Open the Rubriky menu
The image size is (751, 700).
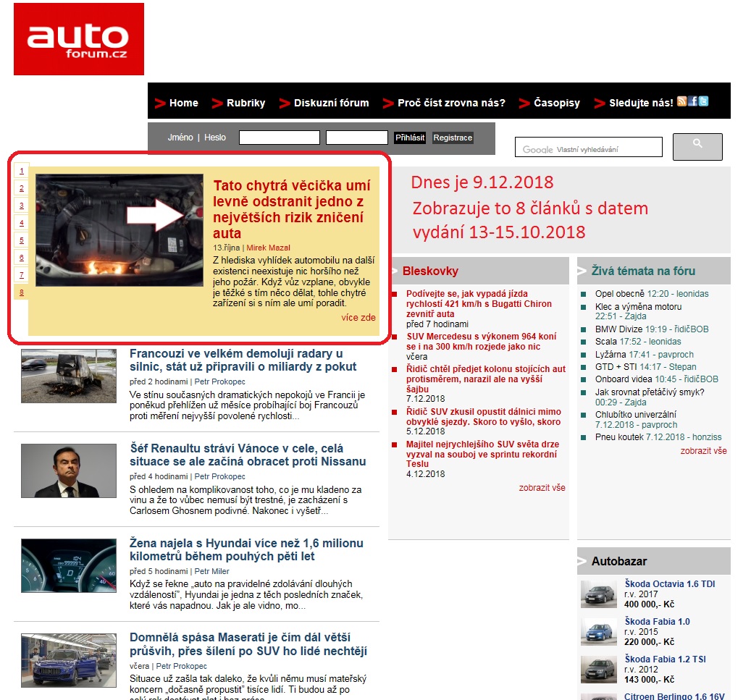pos(246,103)
